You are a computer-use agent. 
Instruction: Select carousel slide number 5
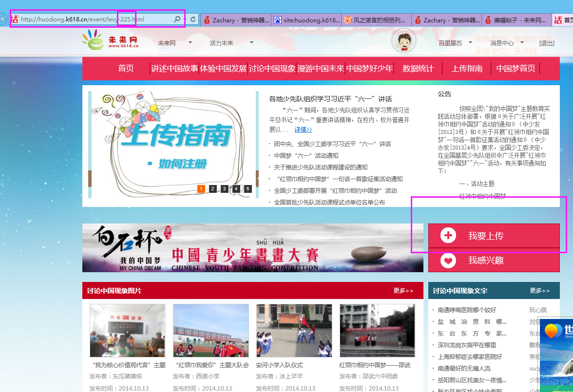[247, 188]
